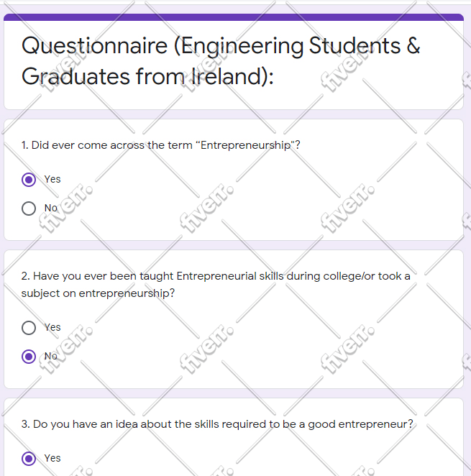Select Yes radio button for question 3
Viewport: 471px width, 476px height.
pyautogui.click(x=29, y=459)
